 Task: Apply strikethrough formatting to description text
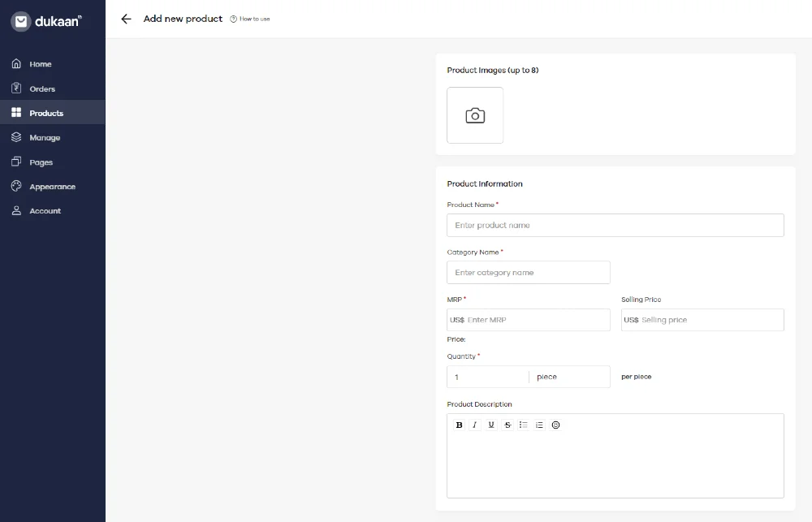tap(508, 425)
